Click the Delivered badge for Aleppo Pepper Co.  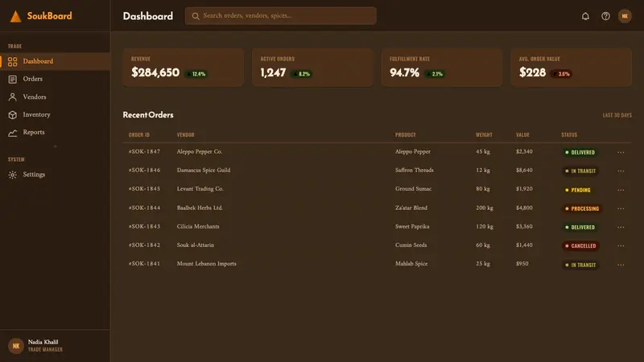point(580,152)
